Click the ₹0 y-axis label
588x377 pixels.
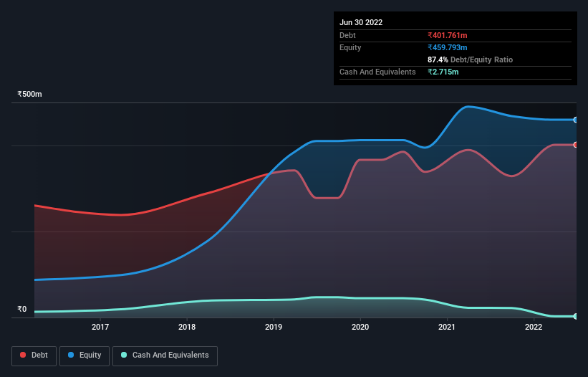pos(22,309)
